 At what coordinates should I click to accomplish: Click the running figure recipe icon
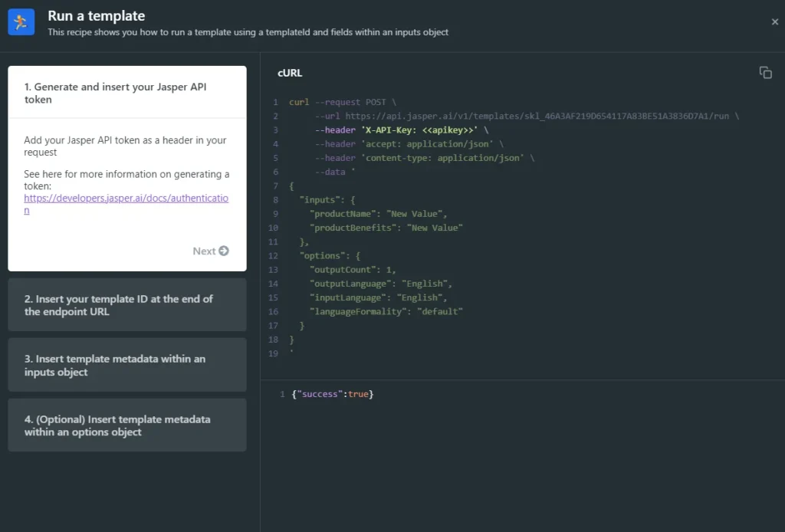[21, 22]
